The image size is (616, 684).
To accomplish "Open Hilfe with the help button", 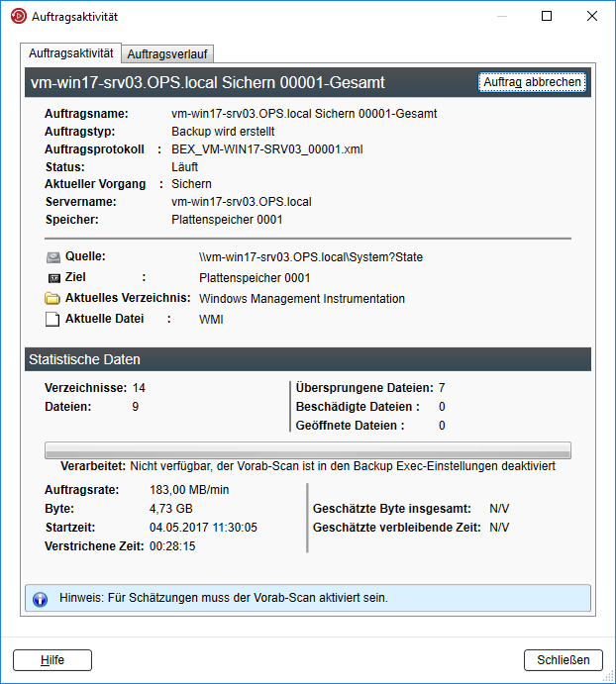I will 52,660.
